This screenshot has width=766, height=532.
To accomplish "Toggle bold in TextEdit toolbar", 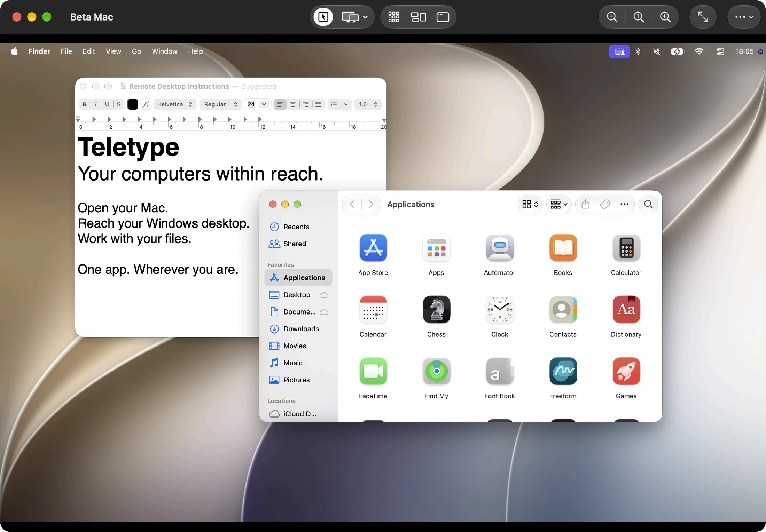I will (85, 104).
